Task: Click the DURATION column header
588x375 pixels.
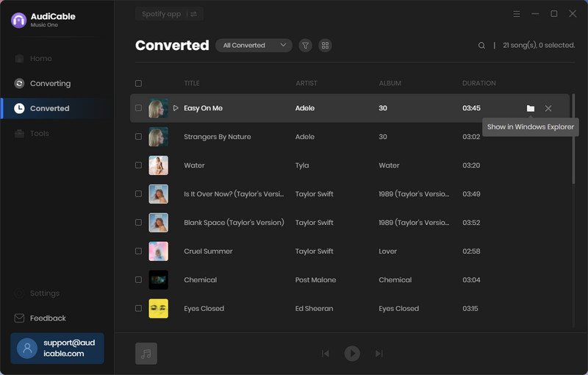Action: (x=479, y=83)
